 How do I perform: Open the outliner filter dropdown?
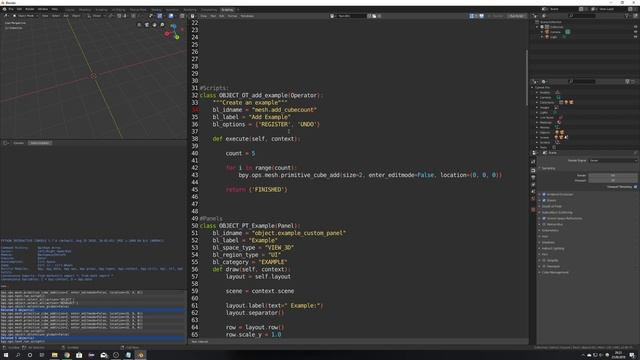(627, 16)
